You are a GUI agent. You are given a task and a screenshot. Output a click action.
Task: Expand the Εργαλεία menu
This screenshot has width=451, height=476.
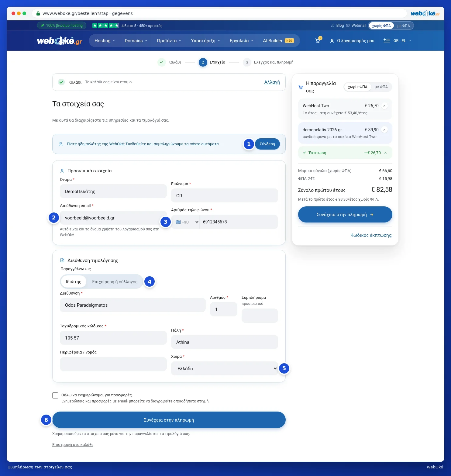242,41
